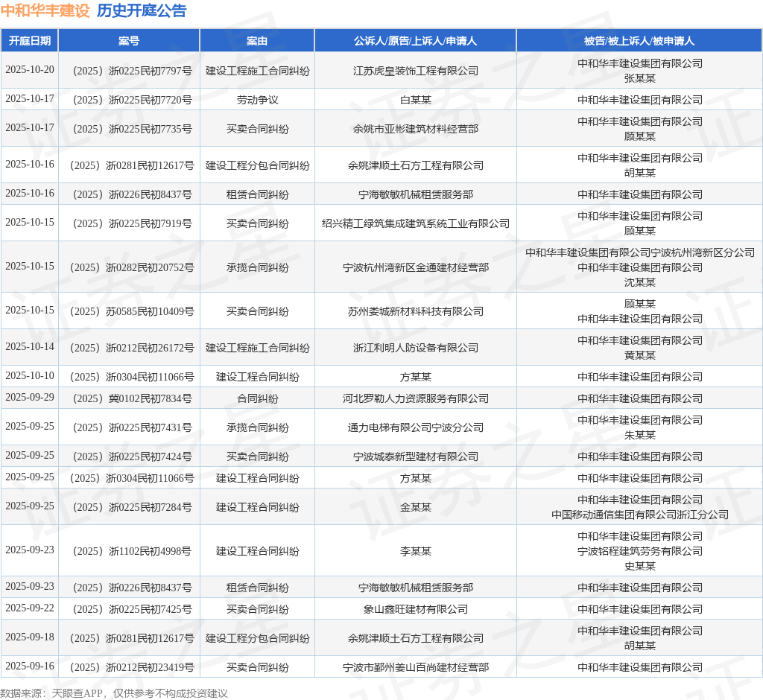
Task: Select case number (2025)浙0225民初7735号
Action: click(x=132, y=130)
